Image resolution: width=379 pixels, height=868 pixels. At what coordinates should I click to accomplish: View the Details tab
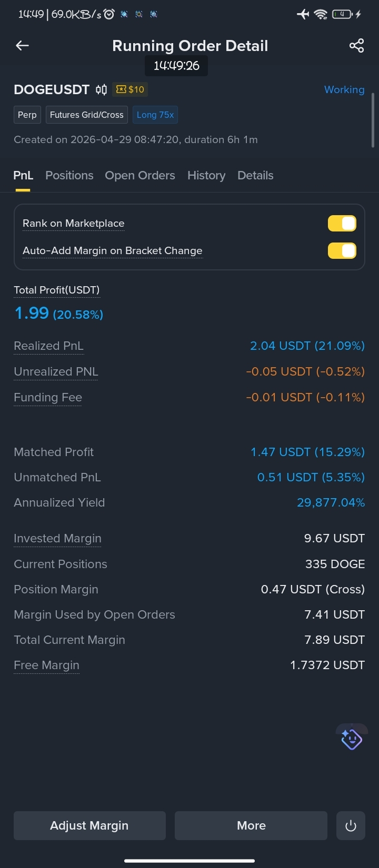255,175
